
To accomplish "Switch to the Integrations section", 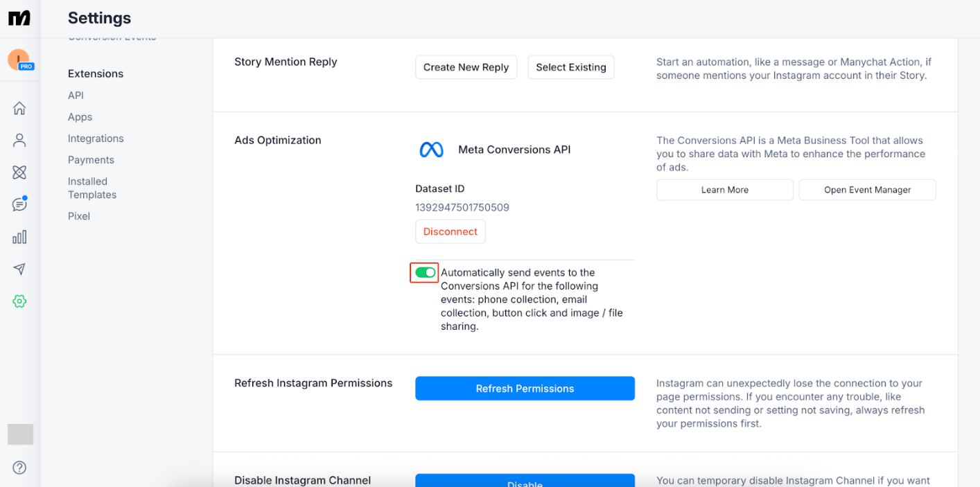I will point(96,138).
